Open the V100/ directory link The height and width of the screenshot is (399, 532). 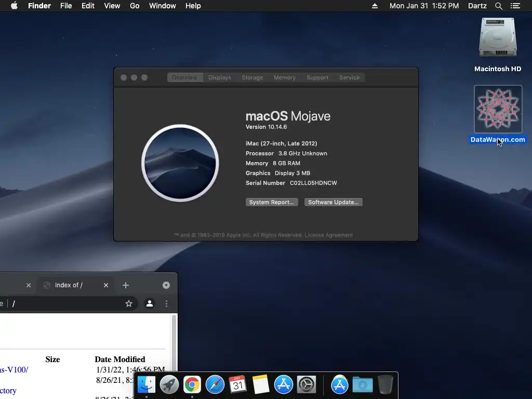pos(14,370)
